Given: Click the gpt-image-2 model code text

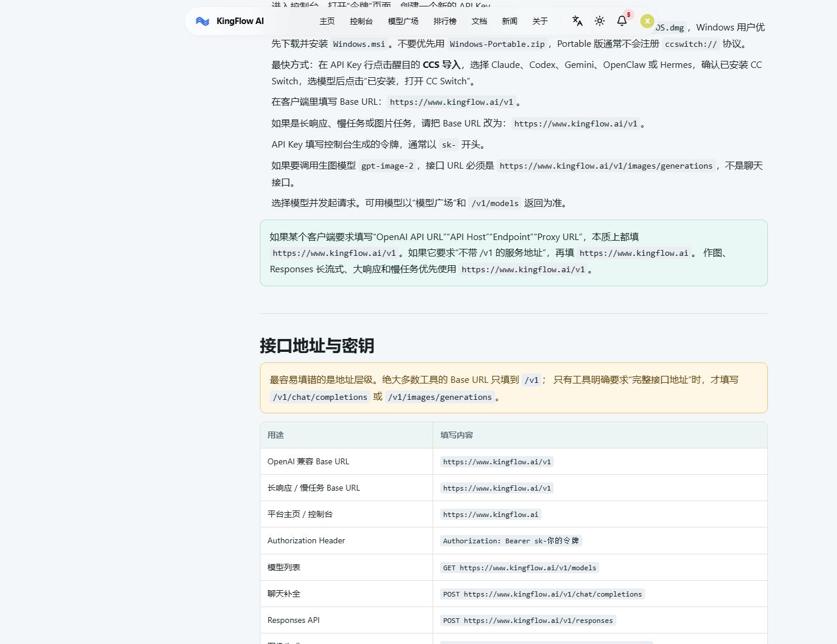Looking at the screenshot, I should 387,166.
